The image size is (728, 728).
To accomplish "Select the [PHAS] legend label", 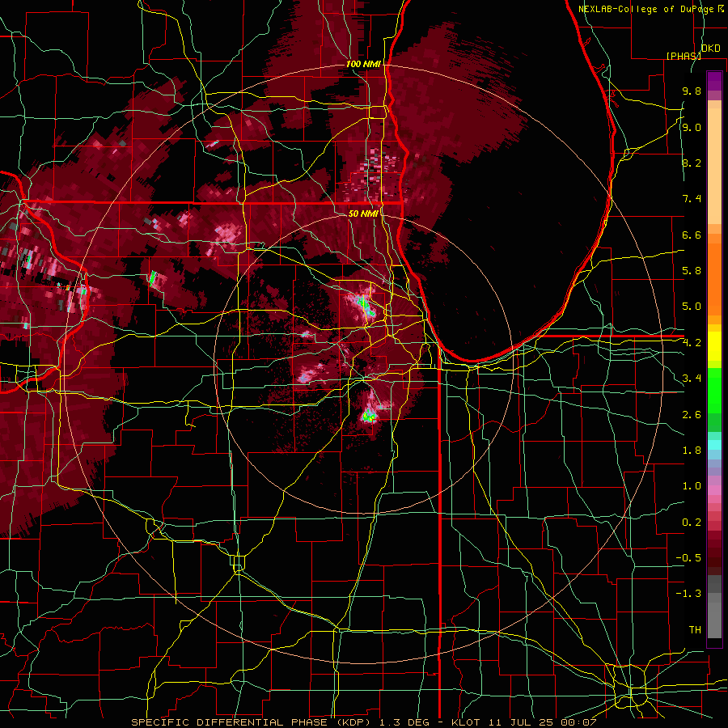I will 684,56.
